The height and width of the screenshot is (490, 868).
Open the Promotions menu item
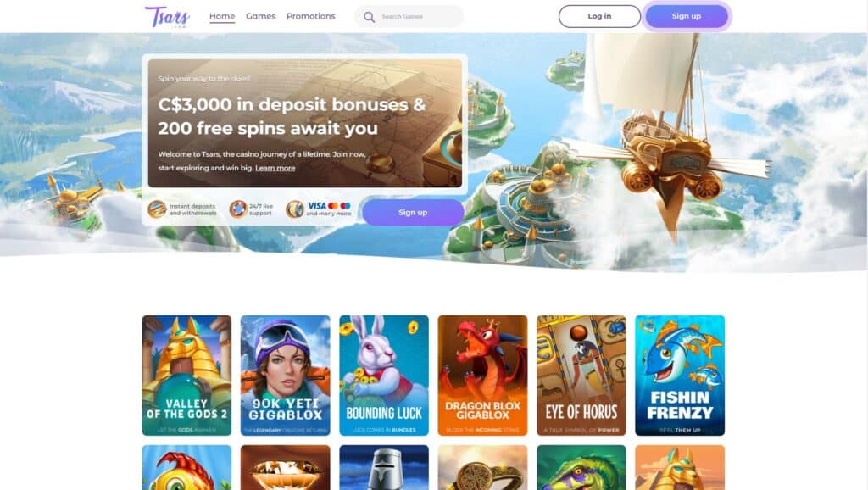310,17
